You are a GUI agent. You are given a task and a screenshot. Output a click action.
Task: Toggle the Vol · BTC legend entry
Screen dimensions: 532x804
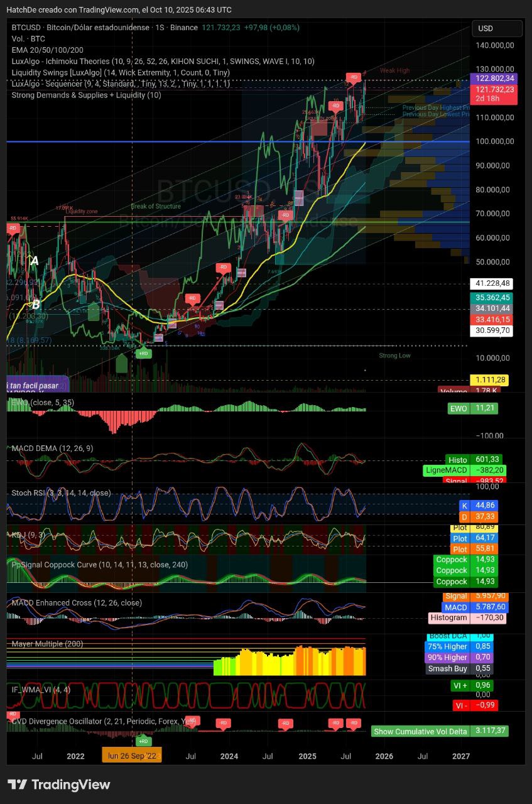(x=28, y=38)
